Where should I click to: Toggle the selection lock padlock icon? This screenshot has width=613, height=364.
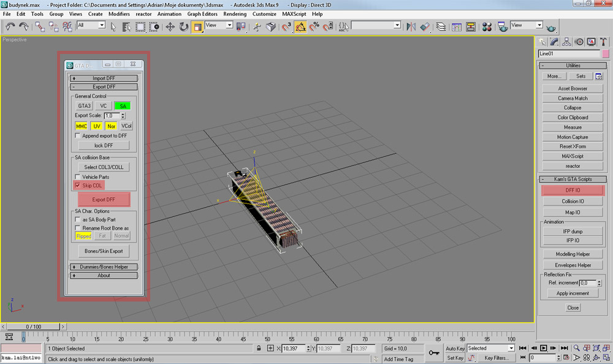click(259, 349)
